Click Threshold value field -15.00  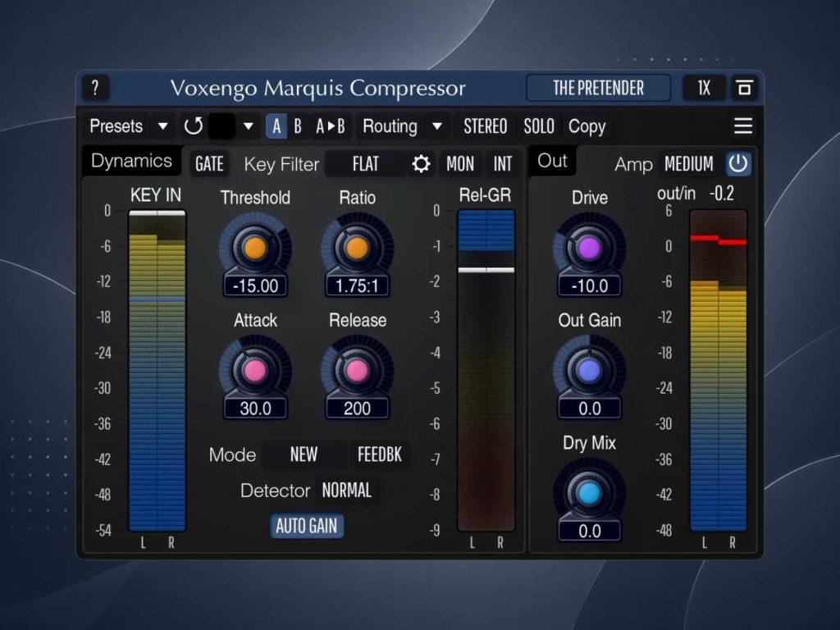pyautogui.click(x=256, y=285)
